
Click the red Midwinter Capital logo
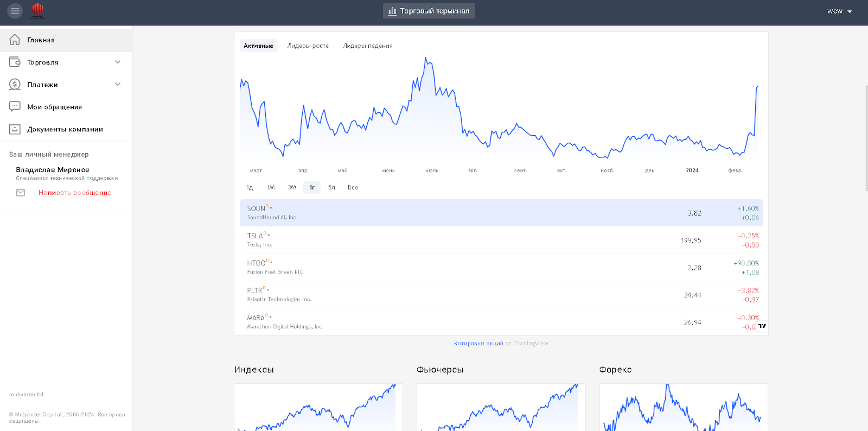click(37, 10)
